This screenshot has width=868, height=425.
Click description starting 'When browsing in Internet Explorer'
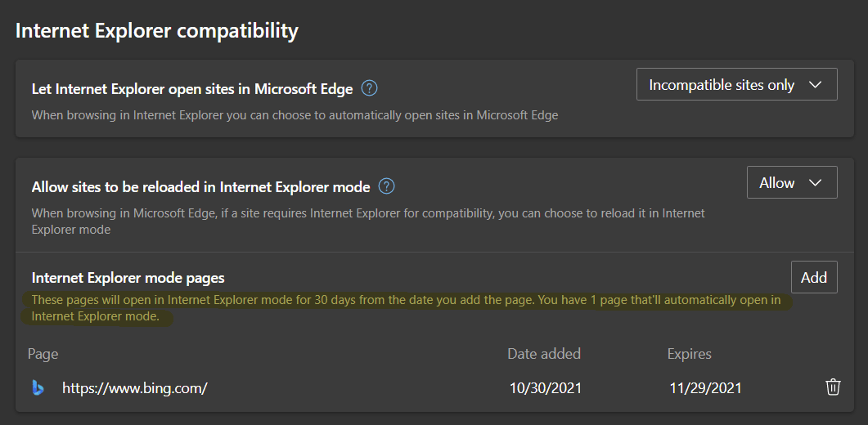click(295, 115)
